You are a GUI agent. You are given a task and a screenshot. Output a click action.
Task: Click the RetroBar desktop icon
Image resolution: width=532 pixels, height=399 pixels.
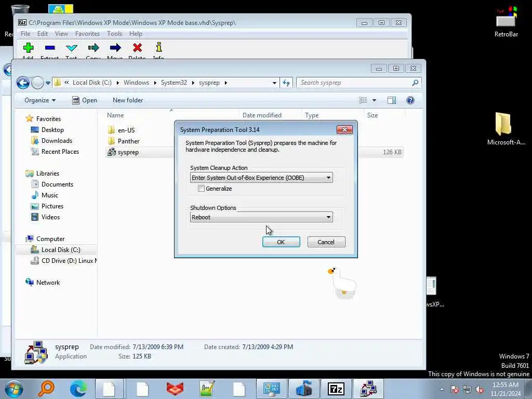pos(506,21)
